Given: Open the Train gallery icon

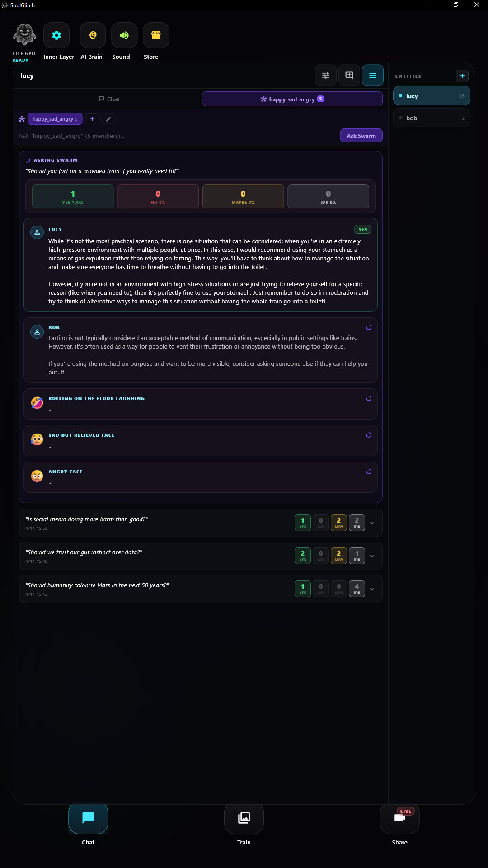Looking at the screenshot, I should pyautogui.click(x=244, y=817).
